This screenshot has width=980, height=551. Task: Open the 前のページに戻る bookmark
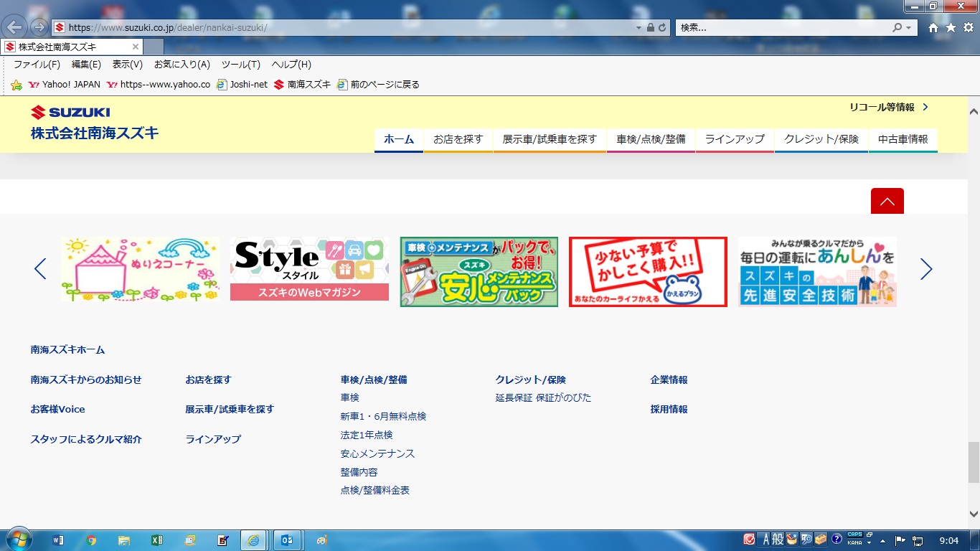point(378,85)
